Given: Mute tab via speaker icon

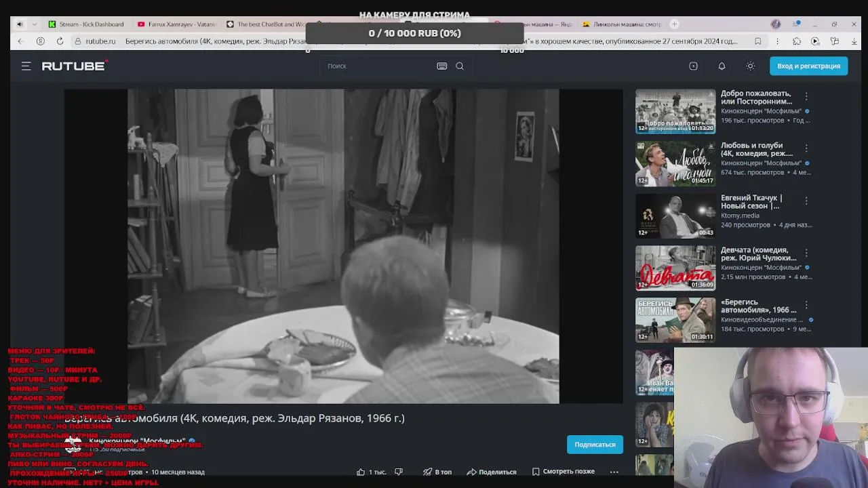Looking at the screenshot, I should (x=20, y=24).
